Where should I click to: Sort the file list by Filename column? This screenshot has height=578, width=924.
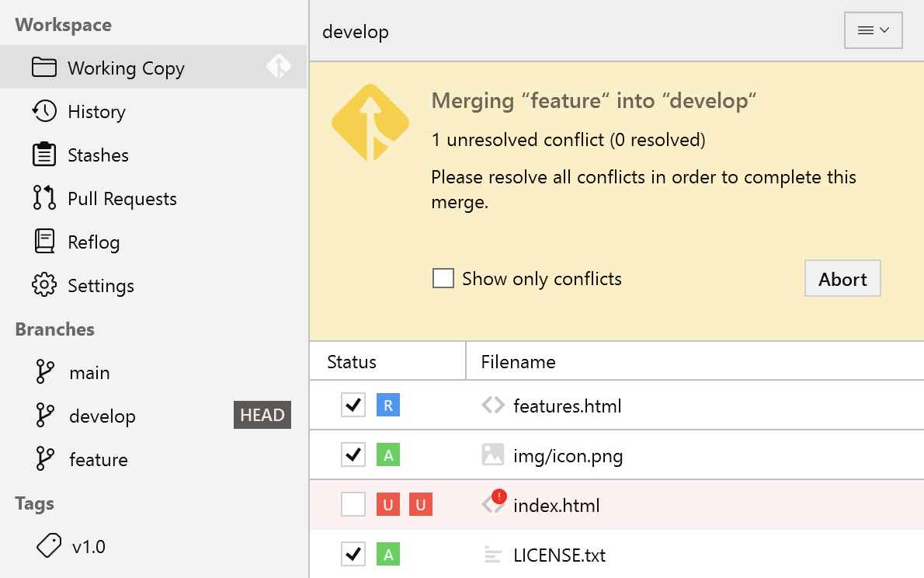point(518,362)
